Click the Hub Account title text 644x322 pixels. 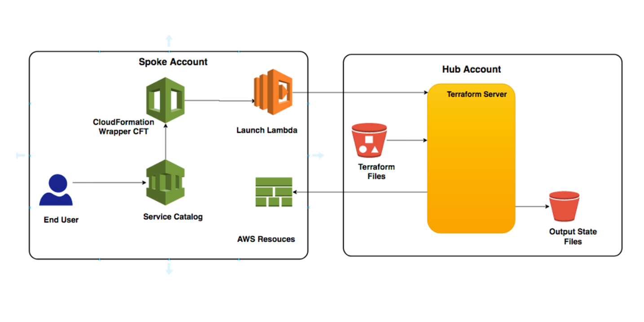click(x=472, y=69)
